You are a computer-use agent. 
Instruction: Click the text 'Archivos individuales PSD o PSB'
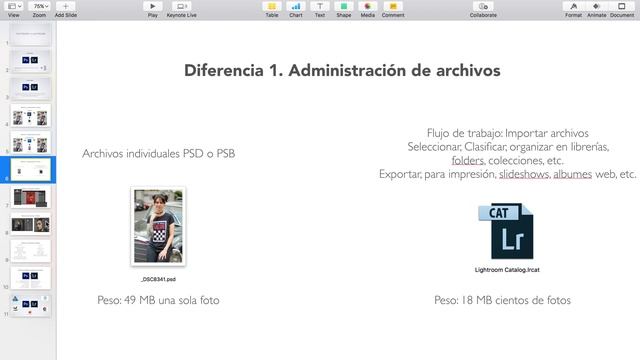tap(158, 153)
